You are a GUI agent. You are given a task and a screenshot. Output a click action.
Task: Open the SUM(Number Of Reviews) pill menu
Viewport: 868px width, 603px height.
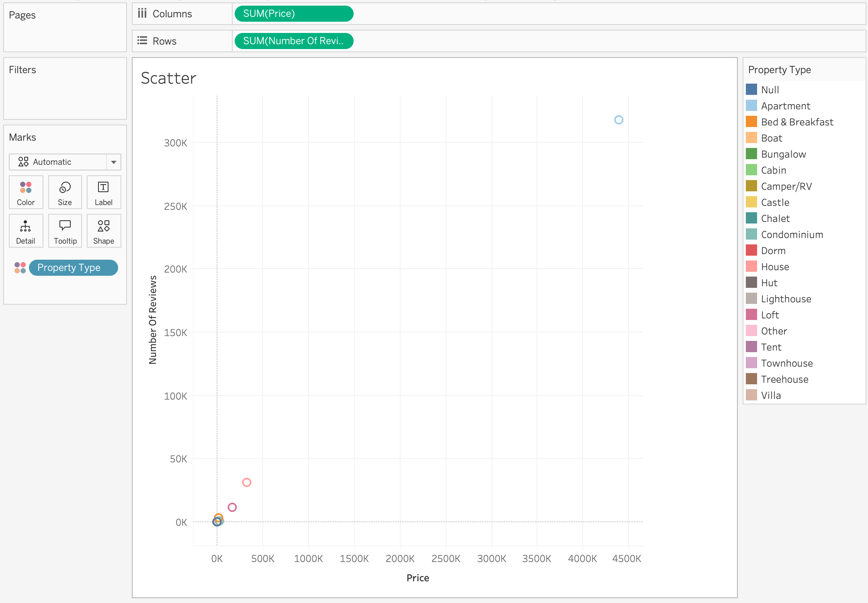tap(293, 41)
